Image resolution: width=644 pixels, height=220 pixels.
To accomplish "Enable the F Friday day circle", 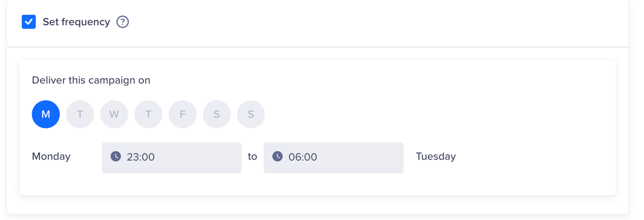I will [x=183, y=114].
